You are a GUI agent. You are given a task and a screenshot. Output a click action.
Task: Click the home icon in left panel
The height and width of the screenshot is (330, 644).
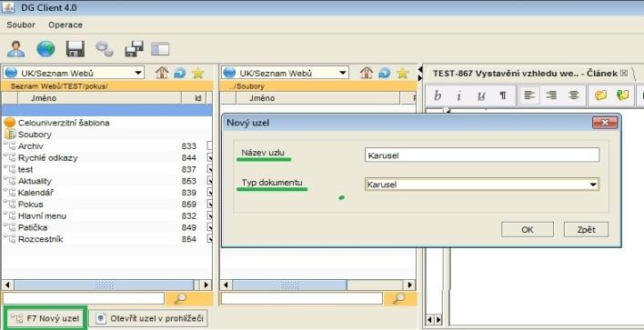point(162,73)
